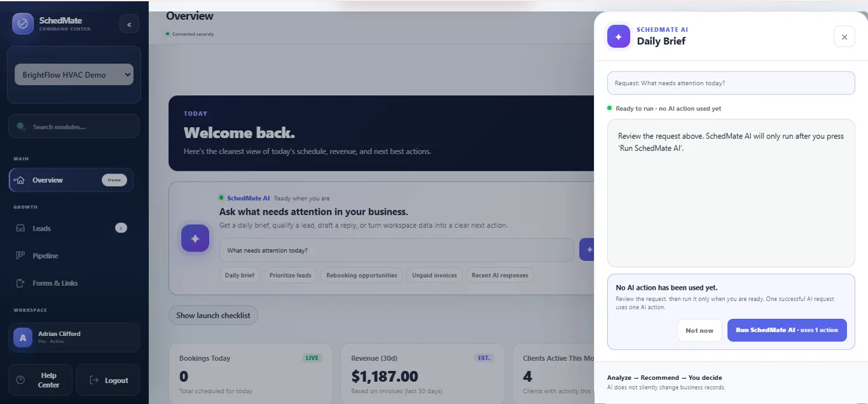Click the Home badge on Overview

[x=114, y=180]
